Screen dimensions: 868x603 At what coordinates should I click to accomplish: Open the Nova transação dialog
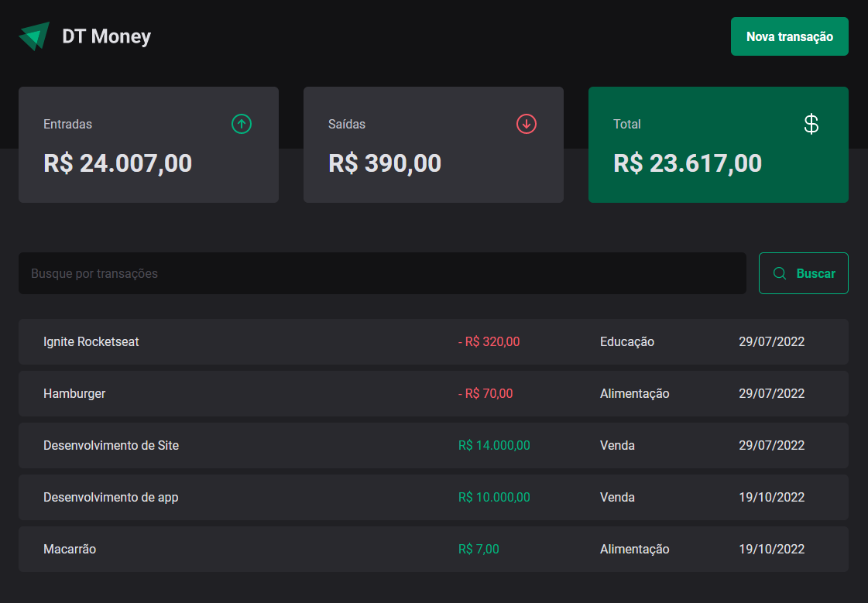(x=789, y=36)
